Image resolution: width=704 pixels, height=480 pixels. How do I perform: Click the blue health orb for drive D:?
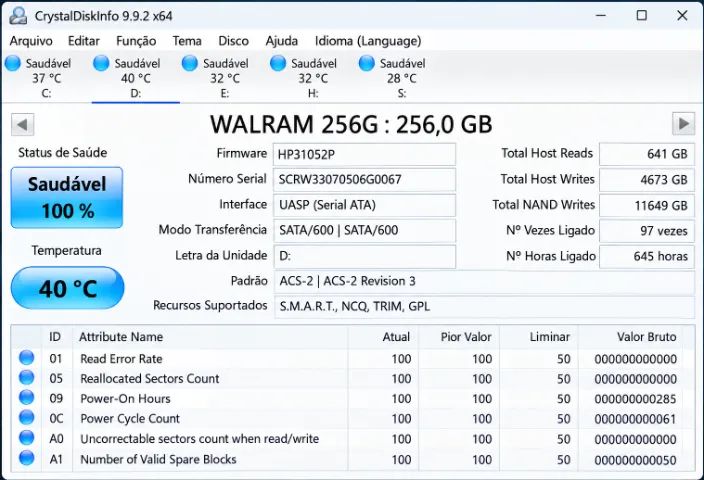point(101,63)
